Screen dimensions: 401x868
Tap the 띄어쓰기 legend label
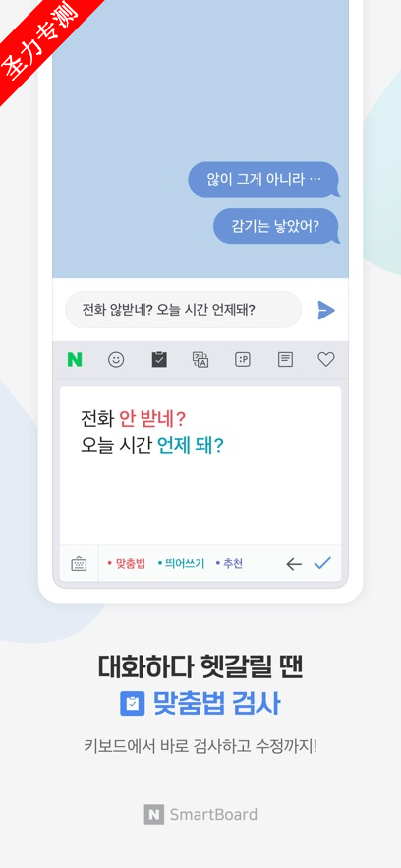click(182, 564)
